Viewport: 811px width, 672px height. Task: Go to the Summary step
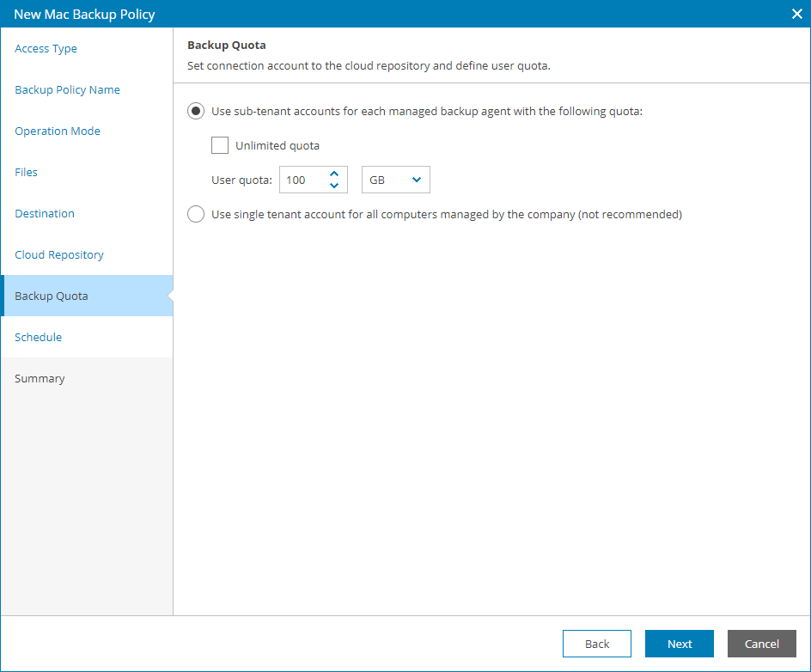(x=40, y=378)
